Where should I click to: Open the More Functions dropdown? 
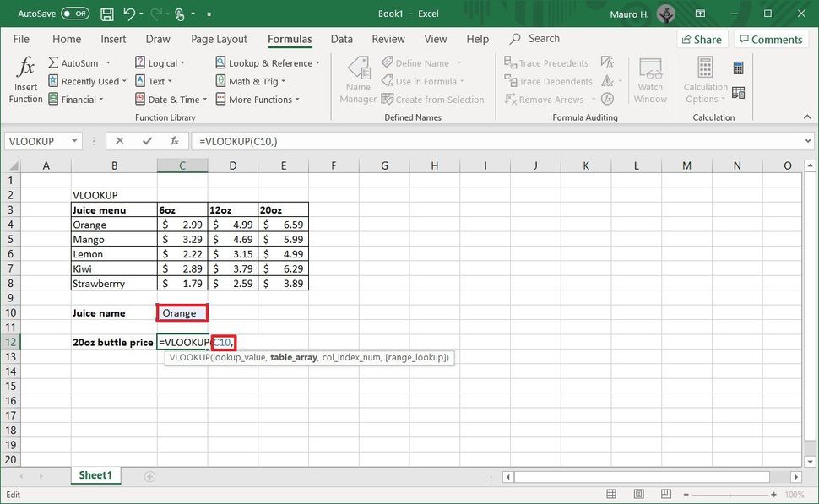pyautogui.click(x=261, y=99)
